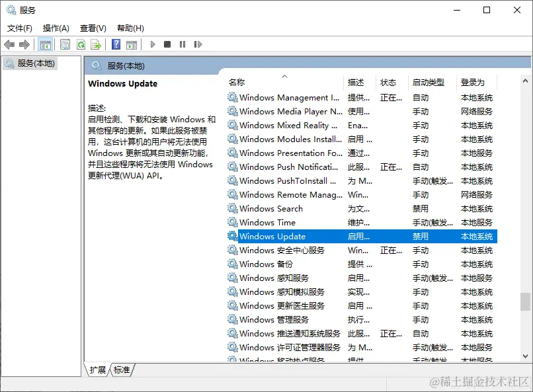Switch to the 扩展 tab
Image resolution: width=533 pixels, height=392 pixels.
click(x=97, y=370)
